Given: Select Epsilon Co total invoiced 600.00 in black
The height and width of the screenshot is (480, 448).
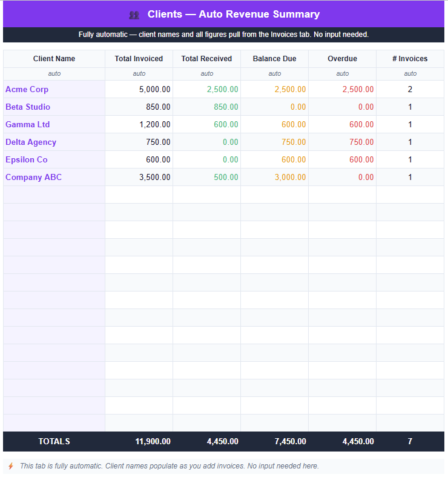Looking at the screenshot, I should point(158,159).
